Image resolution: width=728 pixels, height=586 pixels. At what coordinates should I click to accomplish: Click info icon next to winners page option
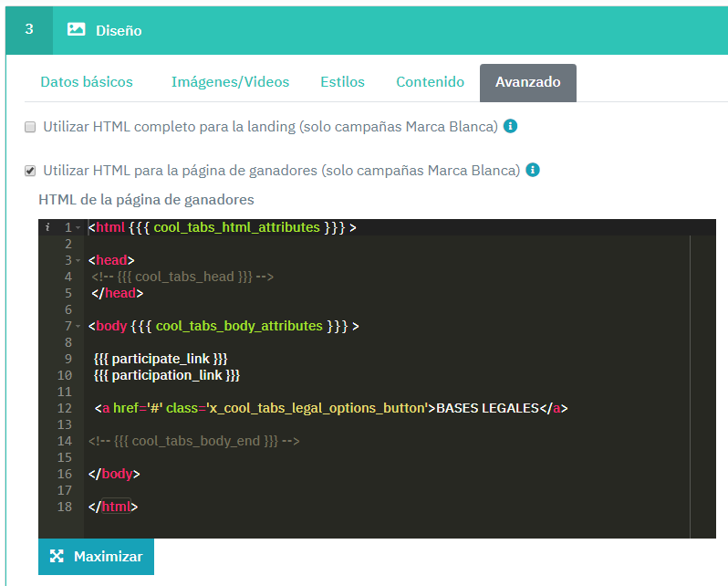533,170
